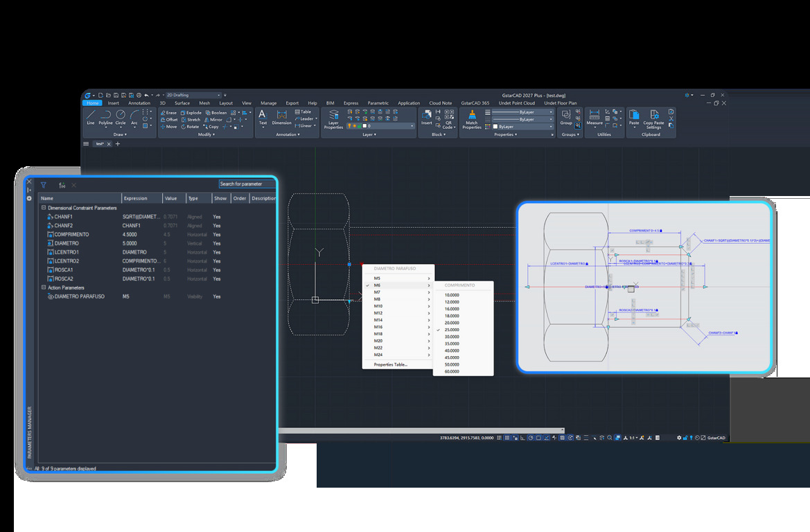Insert a Table from Annotation panel
This screenshot has height=532, width=810.
[x=303, y=112]
